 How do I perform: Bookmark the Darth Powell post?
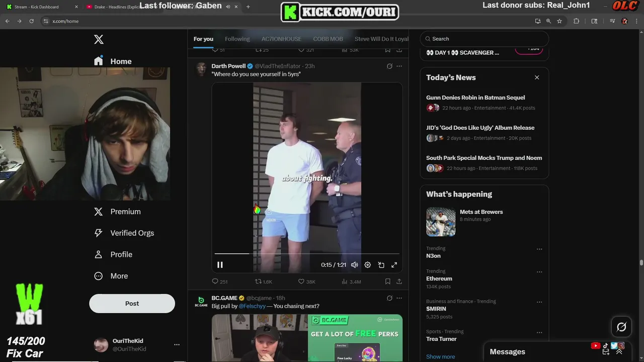(387, 282)
